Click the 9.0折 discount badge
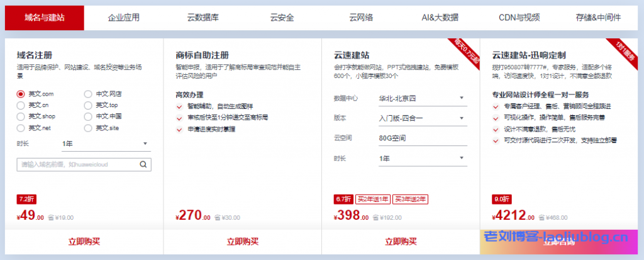 click(501, 200)
